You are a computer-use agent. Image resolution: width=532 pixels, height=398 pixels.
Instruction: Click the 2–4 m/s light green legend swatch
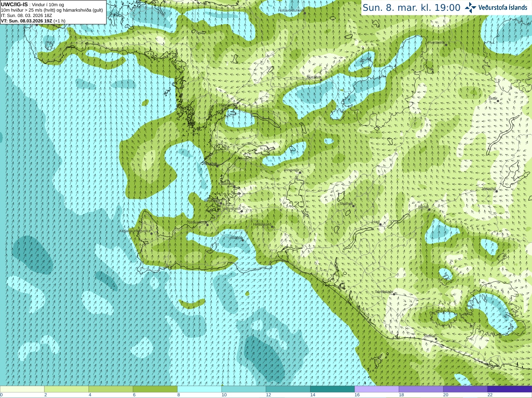click(66, 389)
